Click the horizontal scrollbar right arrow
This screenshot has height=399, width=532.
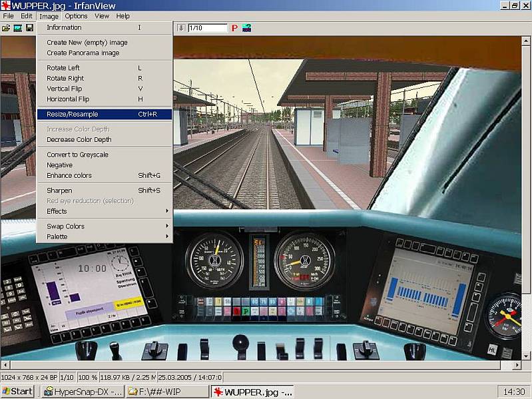517,365
